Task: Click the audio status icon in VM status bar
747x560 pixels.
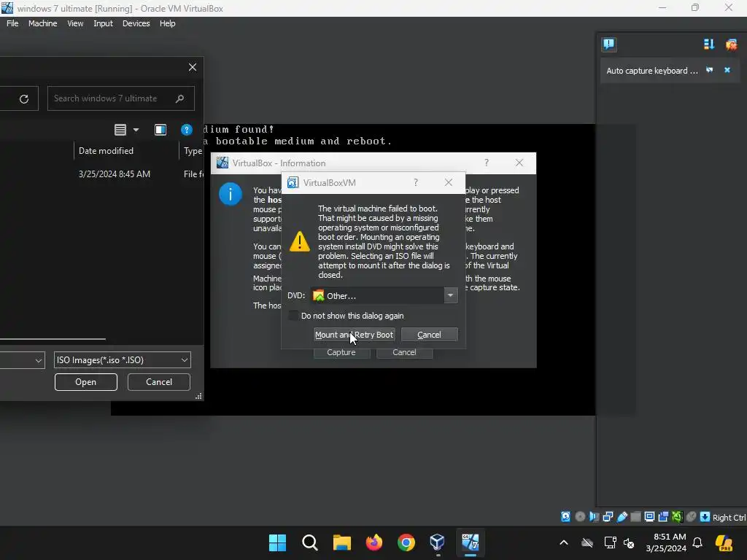Action: coord(594,517)
